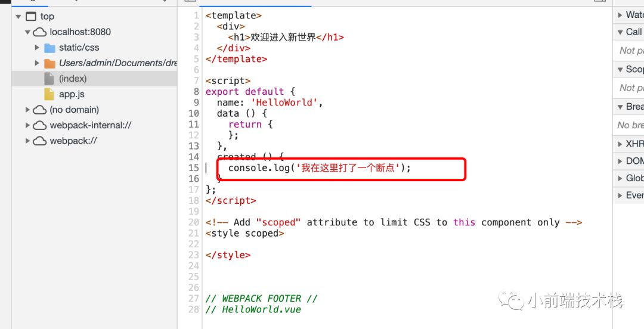Select the webpack:// label
The width and height of the screenshot is (644, 329).
point(73,141)
